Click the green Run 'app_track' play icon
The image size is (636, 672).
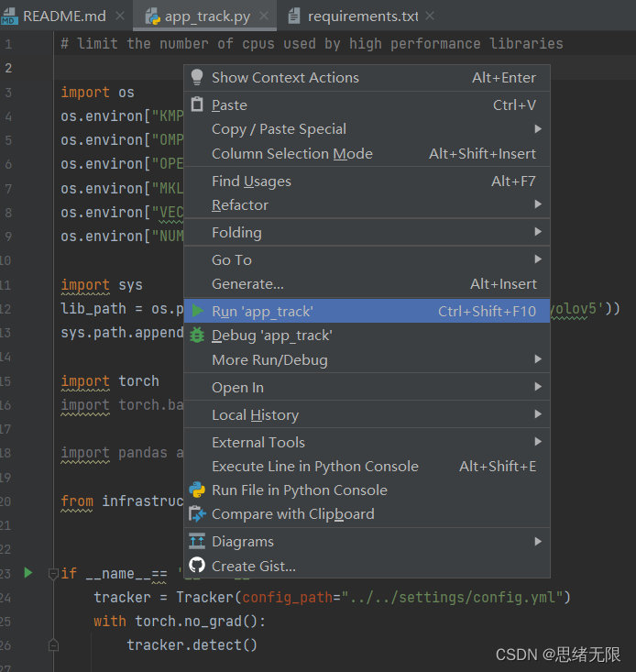(x=197, y=311)
